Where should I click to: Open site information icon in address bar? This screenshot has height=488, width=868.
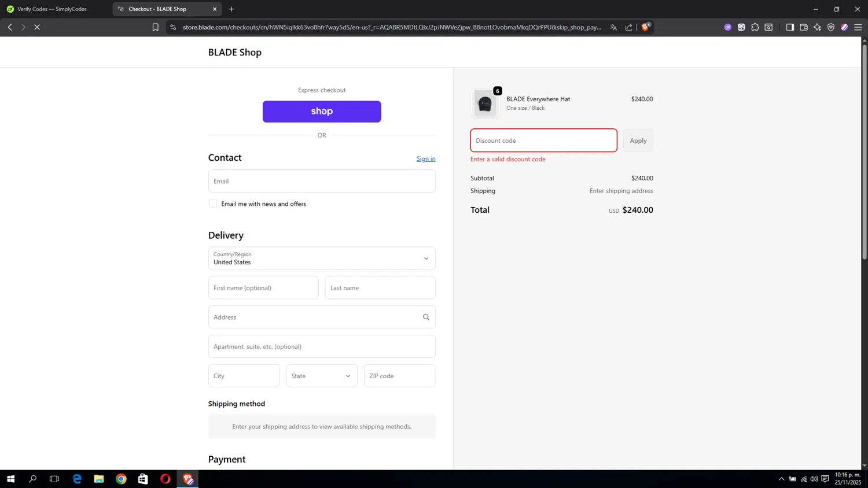[173, 27]
